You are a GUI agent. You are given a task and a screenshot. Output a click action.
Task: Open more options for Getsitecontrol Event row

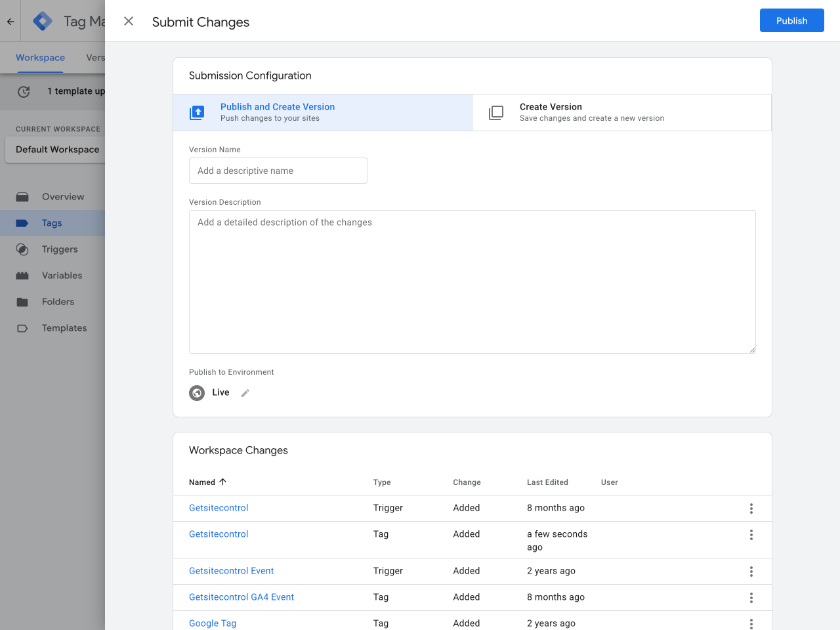(751, 572)
